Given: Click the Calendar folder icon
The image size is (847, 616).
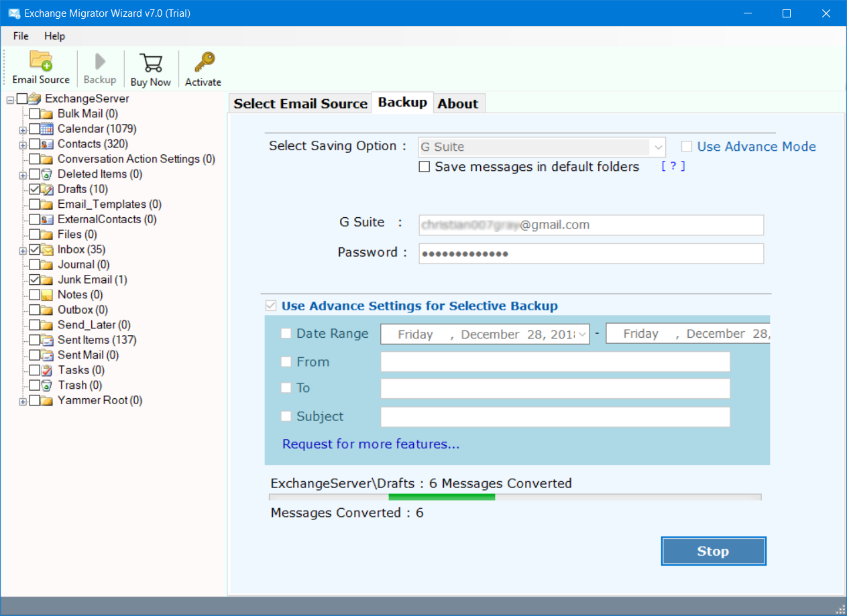Looking at the screenshot, I should tap(47, 129).
